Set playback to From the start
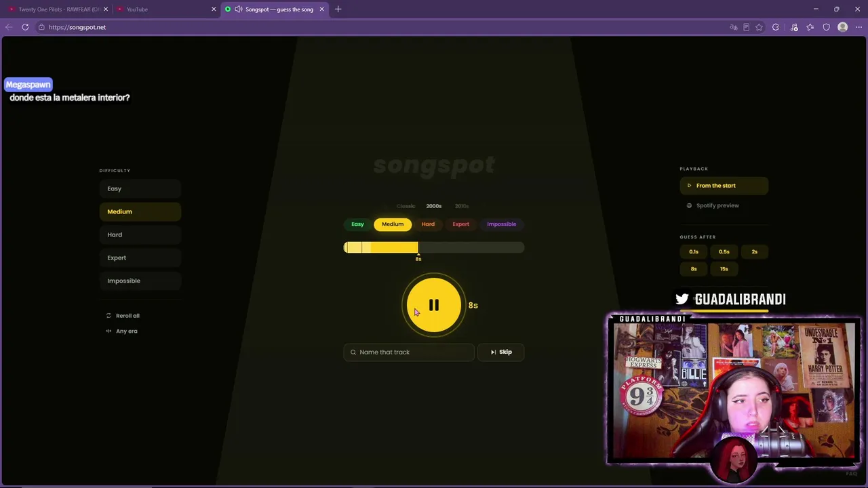Screen dimensions: 868x488 pos(724,186)
